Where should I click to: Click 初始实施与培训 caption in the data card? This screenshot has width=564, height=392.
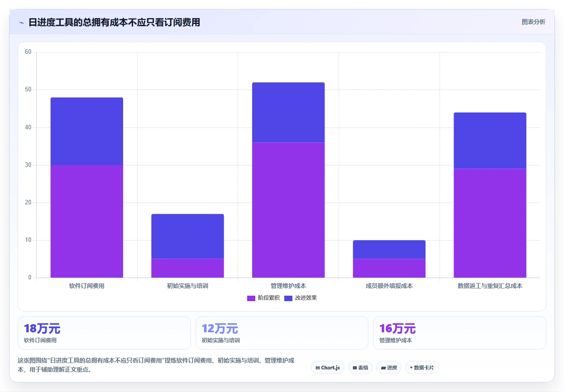pos(221,340)
